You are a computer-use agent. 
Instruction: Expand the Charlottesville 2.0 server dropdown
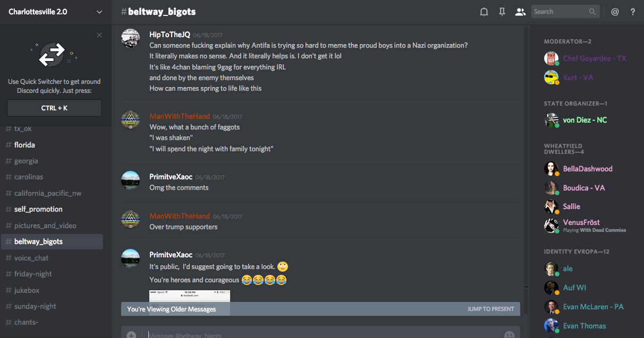(x=99, y=12)
